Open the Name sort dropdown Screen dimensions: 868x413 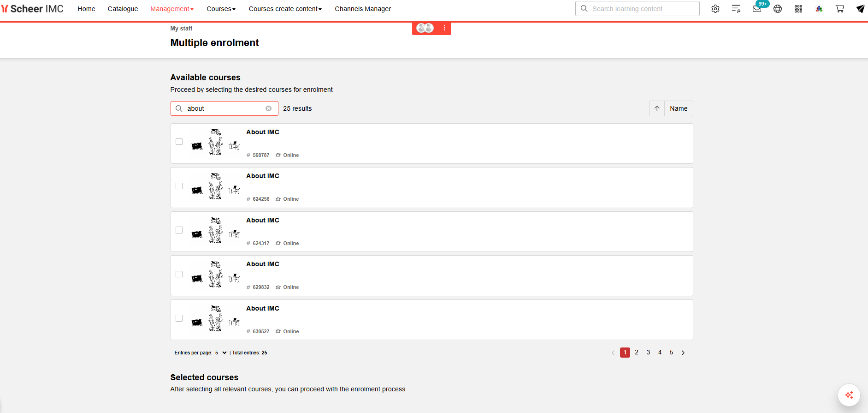pos(679,108)
